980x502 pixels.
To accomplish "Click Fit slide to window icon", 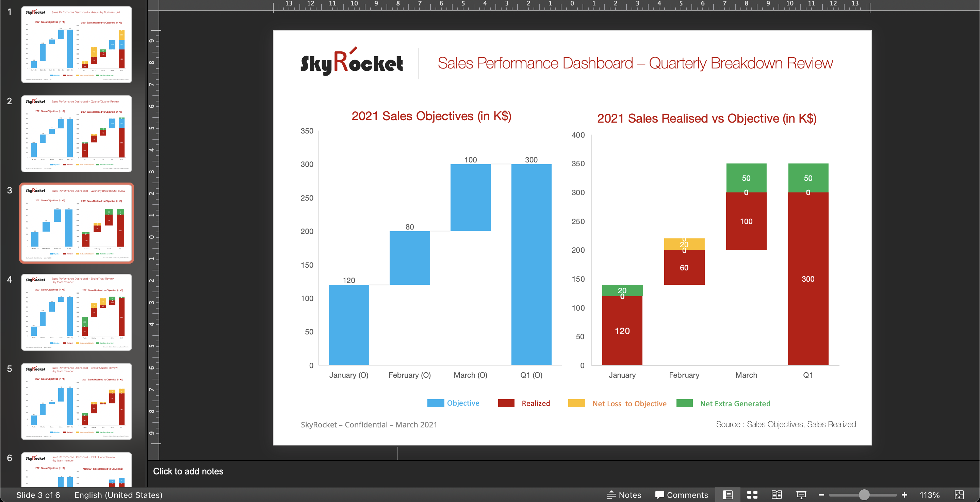I will click(959, 495).
